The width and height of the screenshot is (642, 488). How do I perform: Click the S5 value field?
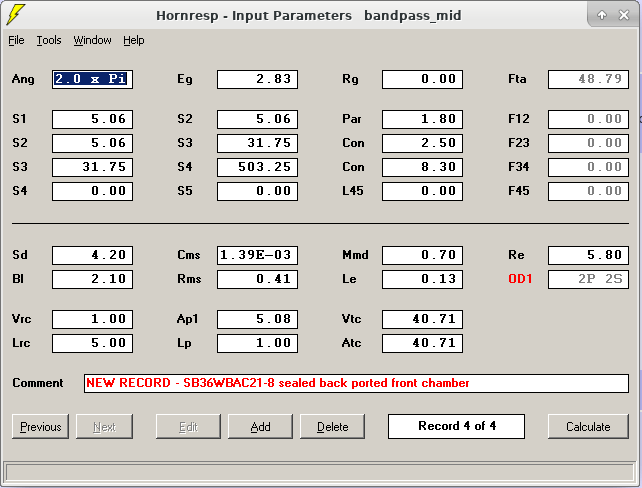[x=257, y=191]
